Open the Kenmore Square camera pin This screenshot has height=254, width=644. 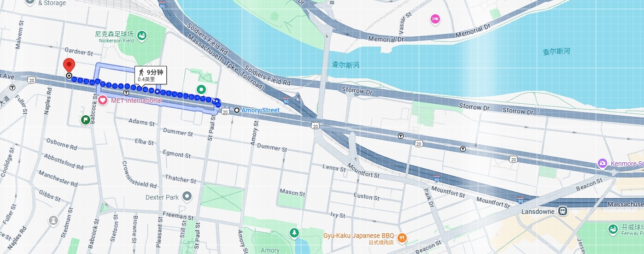tap(602, 163)
